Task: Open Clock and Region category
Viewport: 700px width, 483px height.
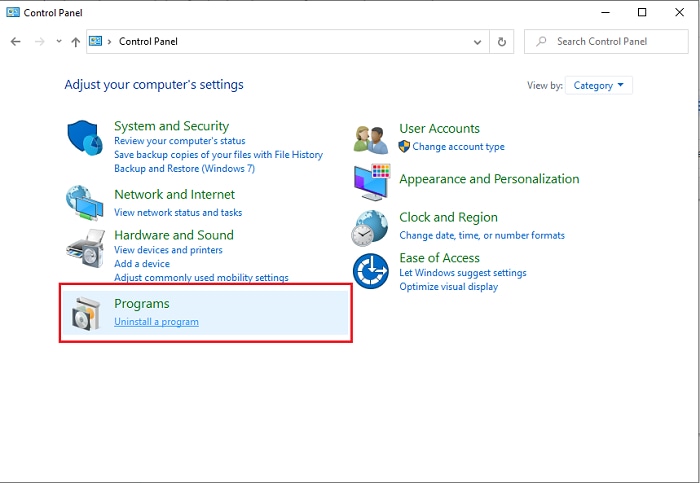Action: click(448, 217)
